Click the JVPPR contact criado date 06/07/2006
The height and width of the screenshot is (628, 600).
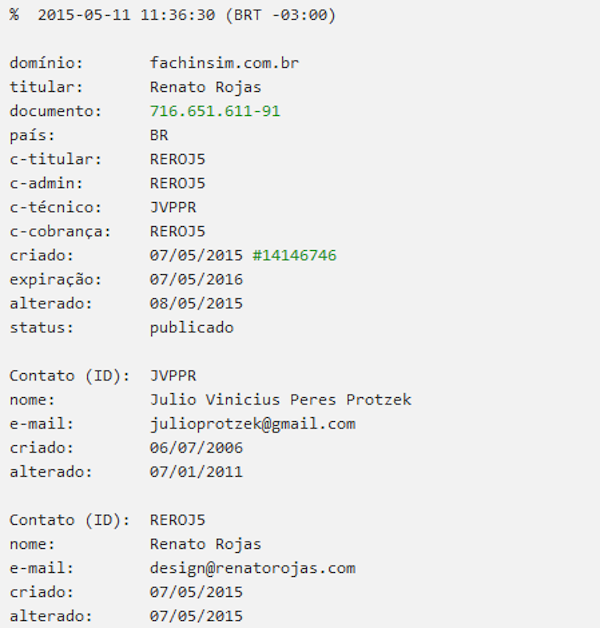pyautogui.click(x=196, y=447)
